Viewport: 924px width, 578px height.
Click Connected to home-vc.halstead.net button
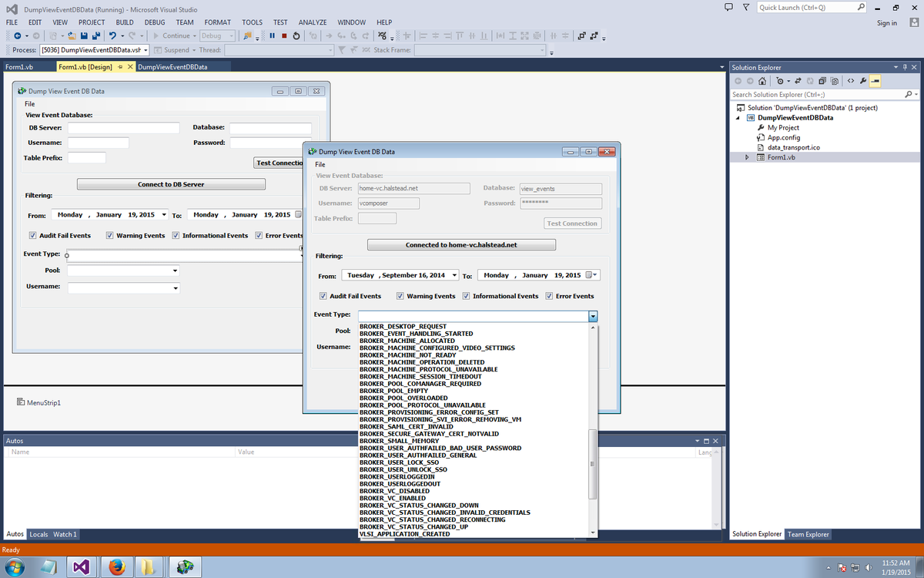(x=461, y=245)
